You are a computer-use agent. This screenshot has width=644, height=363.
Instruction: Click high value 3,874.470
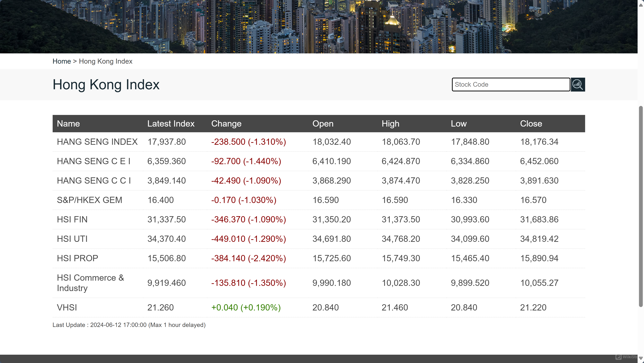pyautogui.click(x=401, y=181)
